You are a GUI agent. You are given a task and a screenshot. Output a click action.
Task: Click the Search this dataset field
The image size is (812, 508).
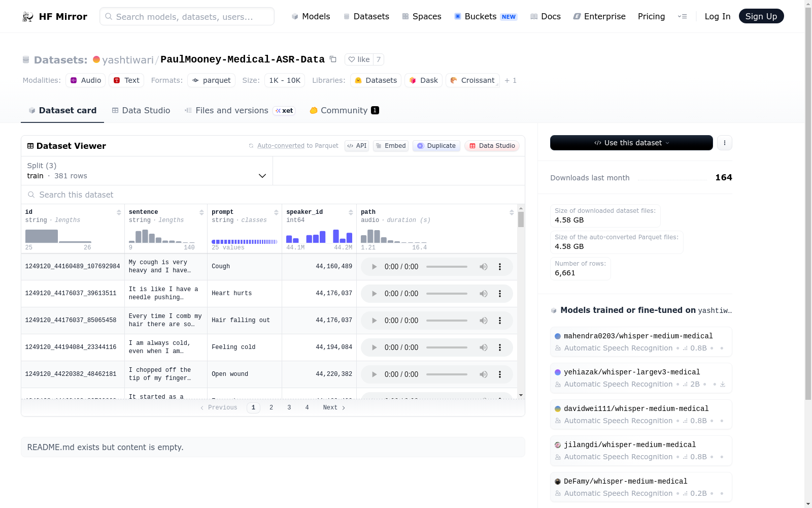tap(273, 195)
